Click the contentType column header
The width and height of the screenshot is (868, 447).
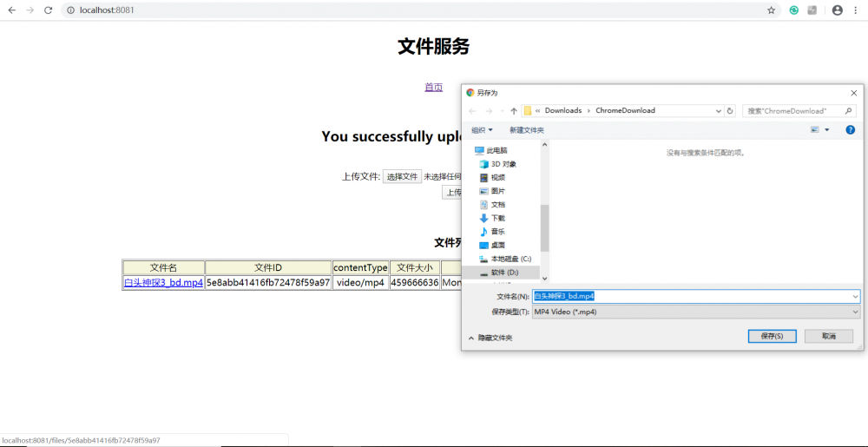pos(361,267)
